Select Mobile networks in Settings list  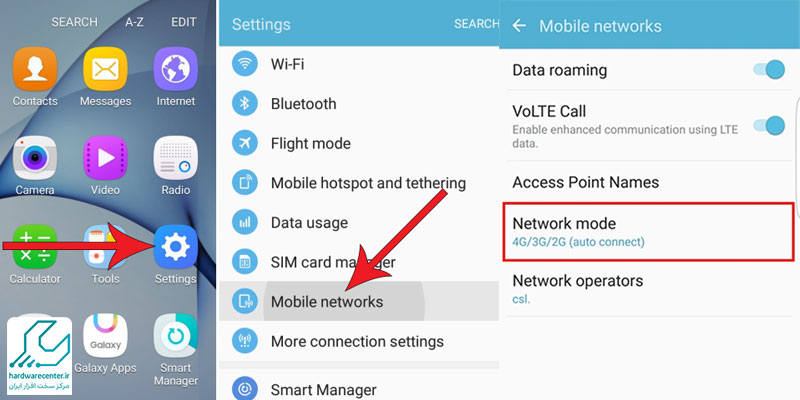[359, 301]
